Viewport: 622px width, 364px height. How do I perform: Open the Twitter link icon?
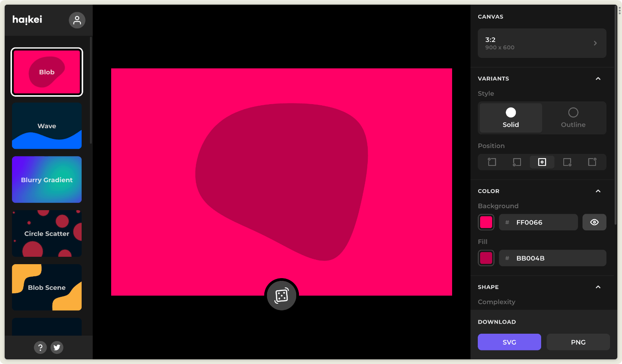(57, 347)
